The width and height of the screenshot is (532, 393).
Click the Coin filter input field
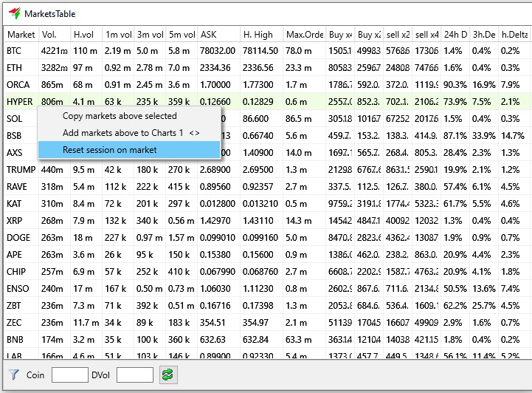[70, 375]
